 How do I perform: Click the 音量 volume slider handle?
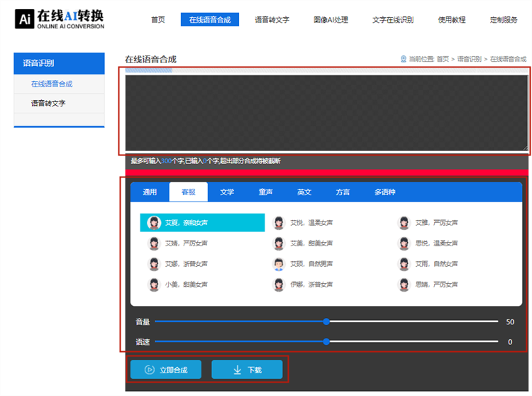tap(326, 321)
